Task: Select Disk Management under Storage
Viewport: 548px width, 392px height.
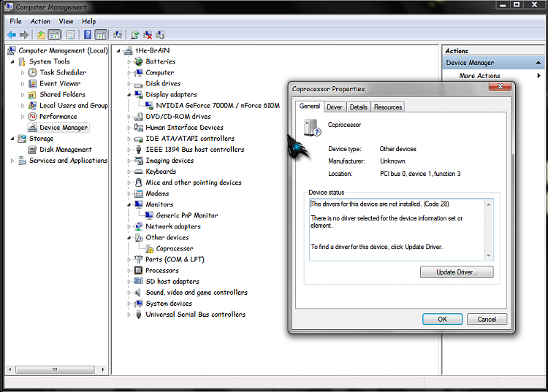Action: [65, 150]
